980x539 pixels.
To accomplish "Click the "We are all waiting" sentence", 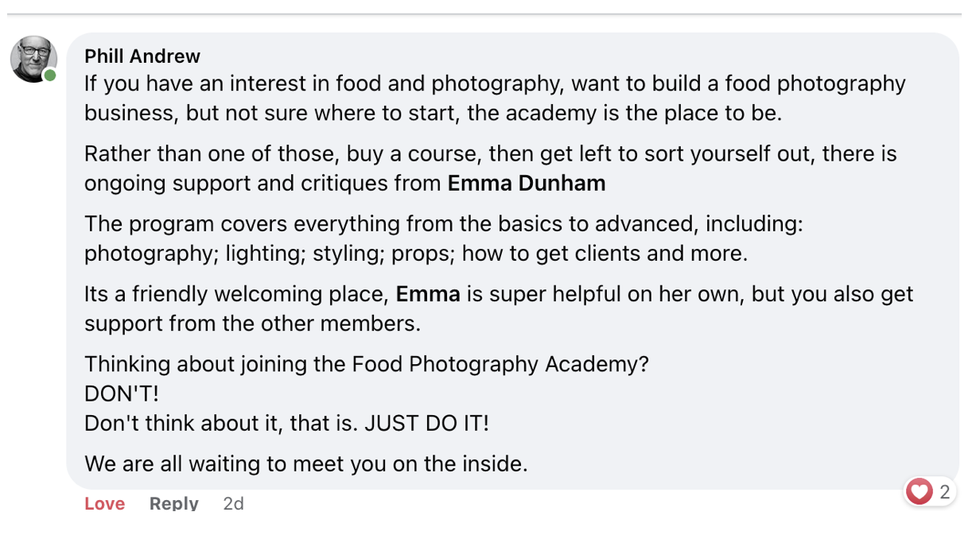I will (305, 463).
